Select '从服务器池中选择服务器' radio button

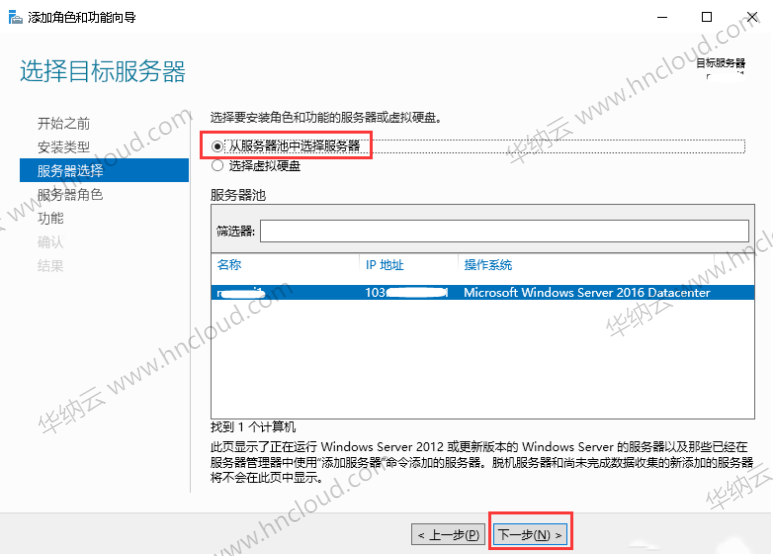pos(217,146)
